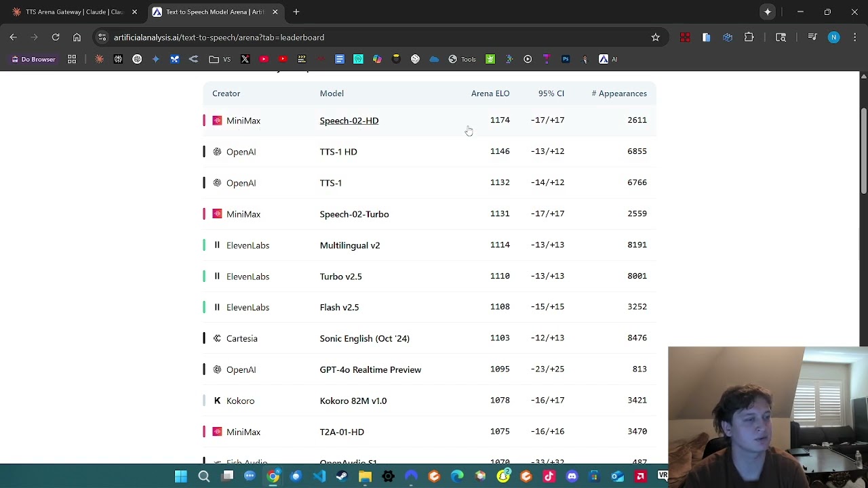
Task: Open the Claude bookmark icon
Action: point(100,59)
